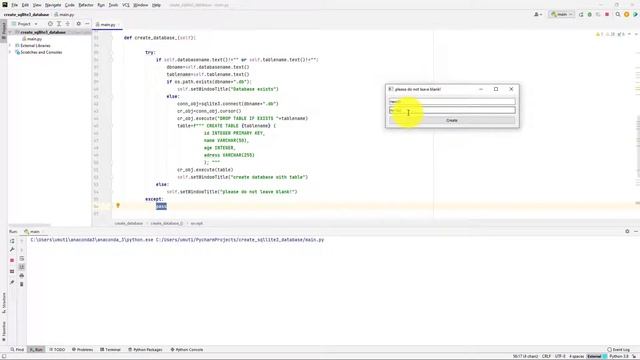Screen dimensions: 640x360
Task: Click the inspection warnings indicator
Action: click(611, 34)
